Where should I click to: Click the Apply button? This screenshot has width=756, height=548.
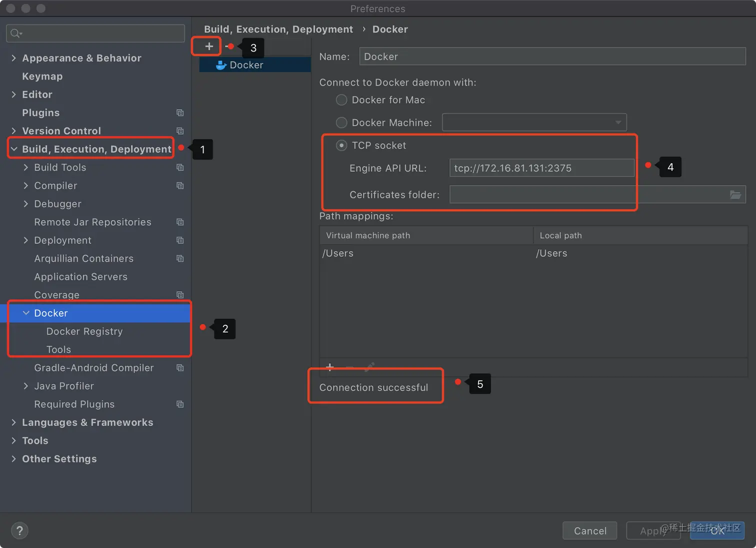pyautogui.click(x=653, y=530)
